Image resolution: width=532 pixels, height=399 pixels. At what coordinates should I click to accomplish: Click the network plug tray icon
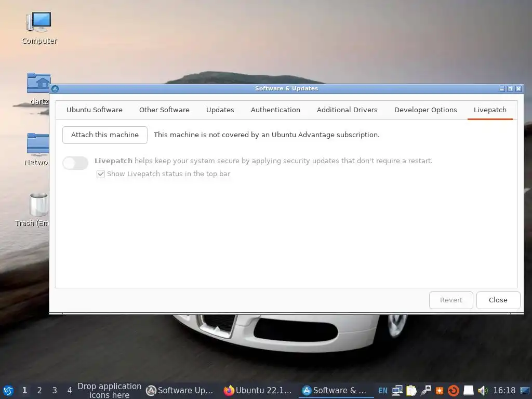pos(425,391)
